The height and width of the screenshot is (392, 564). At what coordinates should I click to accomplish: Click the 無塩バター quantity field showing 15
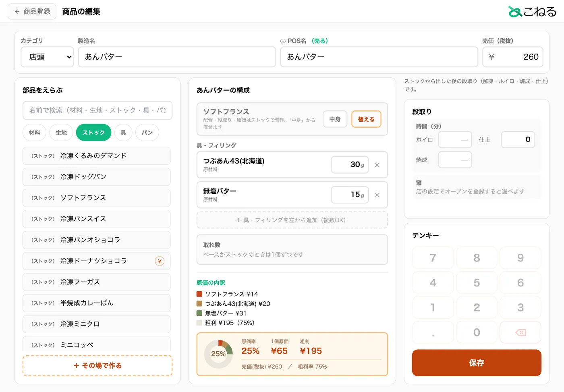[x=350, y=195]
